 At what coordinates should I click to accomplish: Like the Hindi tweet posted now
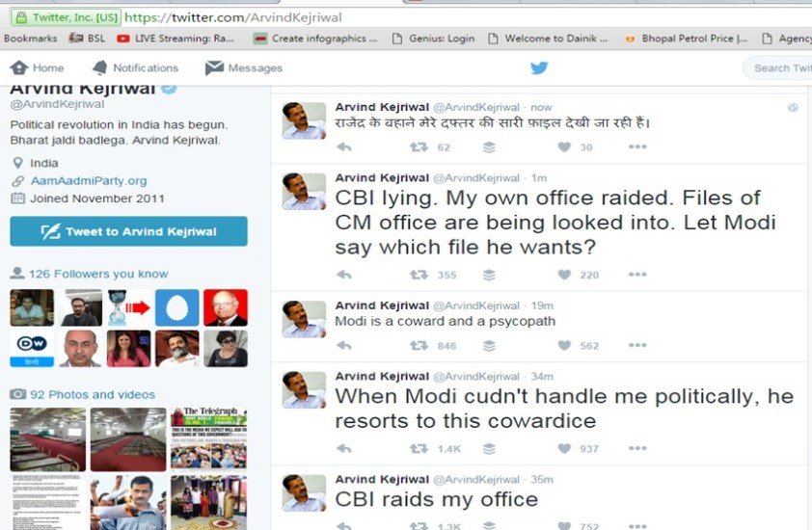564,147
